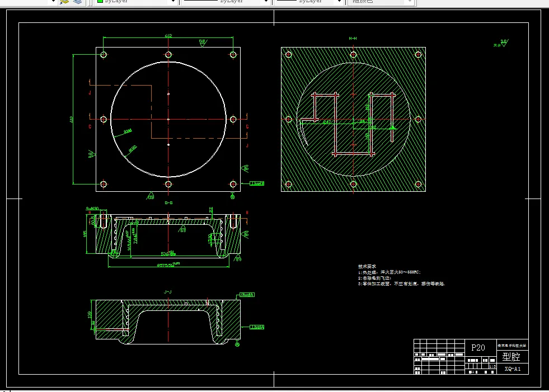This screenshot has height=392, width=549.
Task: Select the '185' height dimension in G-G view
Action: [85, 234]
